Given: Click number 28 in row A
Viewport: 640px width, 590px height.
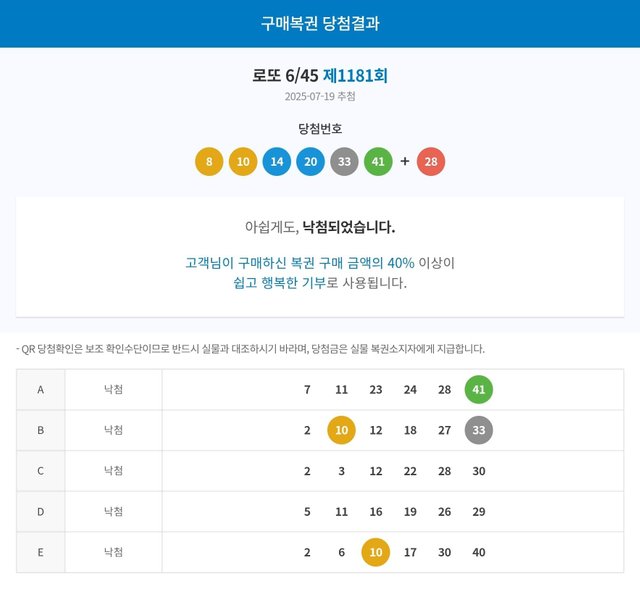Looking at the screenshot, I should point(444,390).
